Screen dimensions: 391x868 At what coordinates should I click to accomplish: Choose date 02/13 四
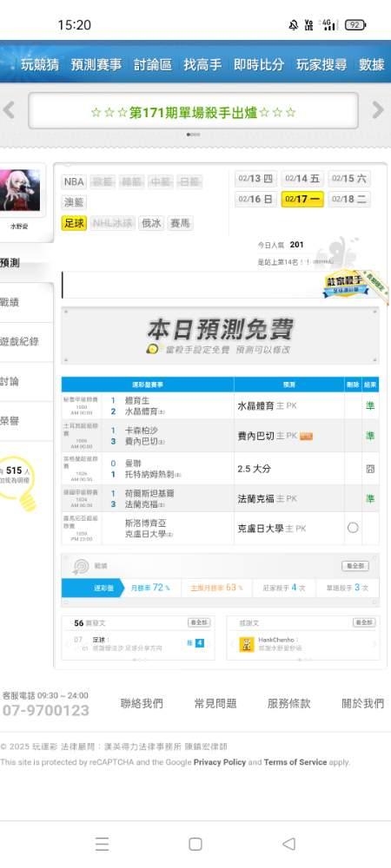click(x=255, y=179)
